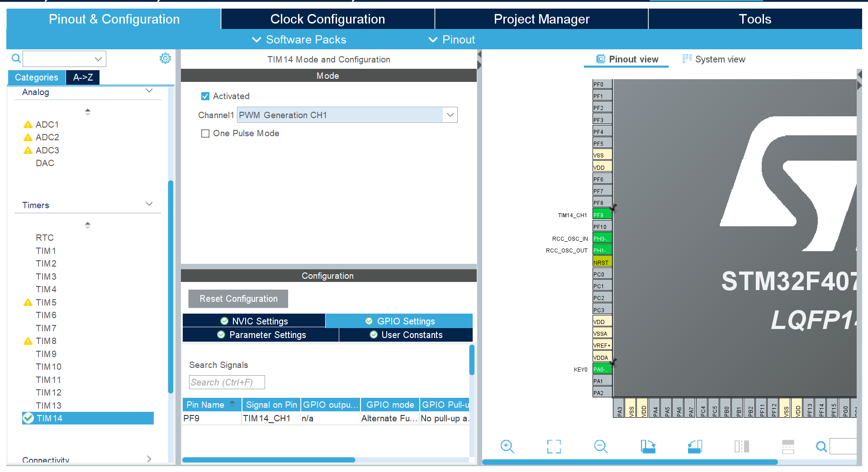Go to the Tools tab
Image resolution: width=868 pixels, height=472 pixels.
[x=755, y=19]
